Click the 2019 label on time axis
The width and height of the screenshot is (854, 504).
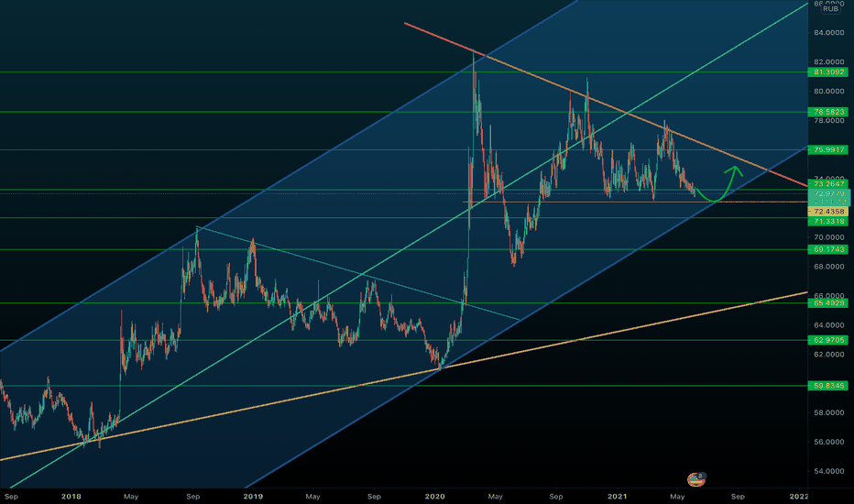point(253,497)
